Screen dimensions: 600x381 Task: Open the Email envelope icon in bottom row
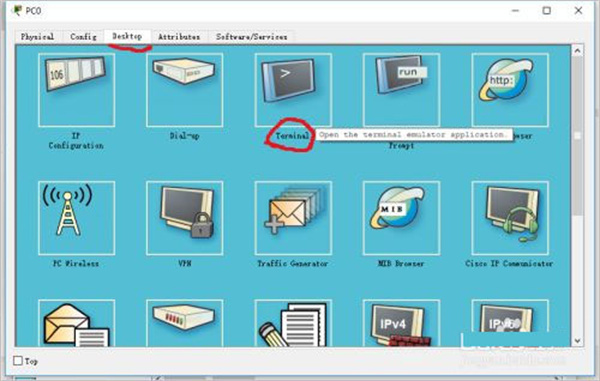click(x=77, y=324)
